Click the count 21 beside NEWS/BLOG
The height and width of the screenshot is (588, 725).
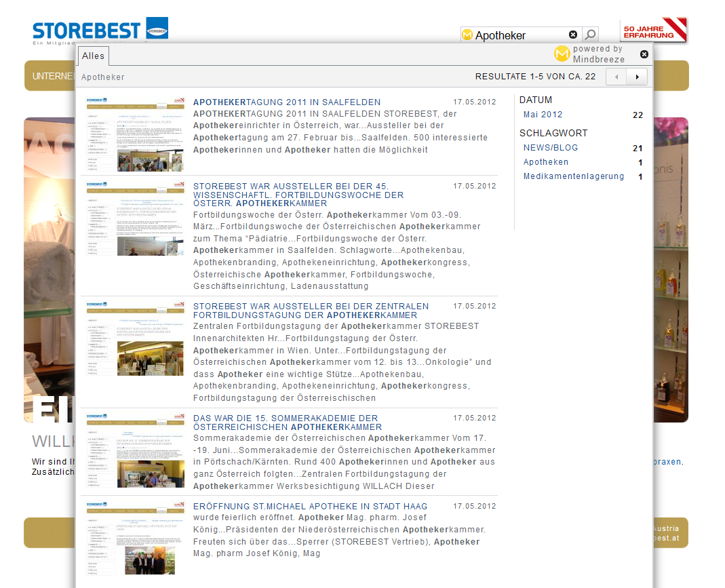(638, 149)
